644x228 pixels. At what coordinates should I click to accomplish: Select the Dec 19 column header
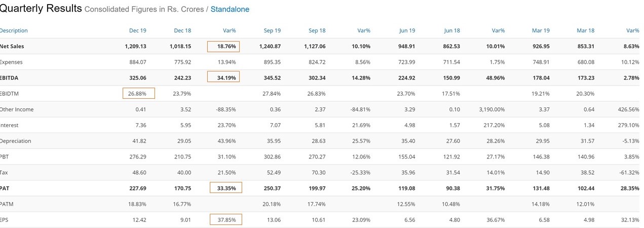[138, 30]
